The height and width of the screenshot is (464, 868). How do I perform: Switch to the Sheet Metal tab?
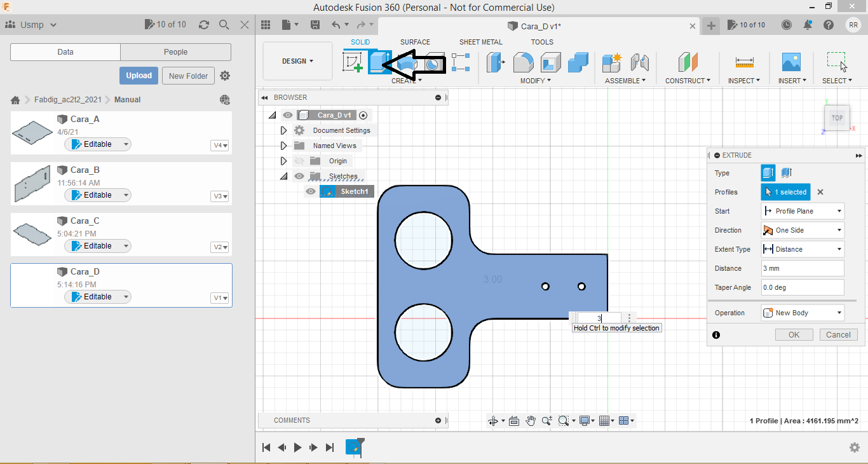[x=480, y=42]
